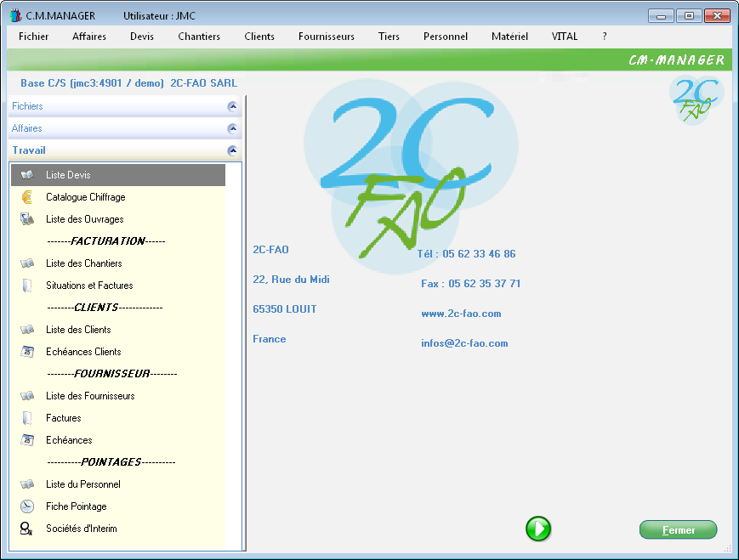Open the Matériel menu
The height and width of the screenshot is (560, 739).
[509, 37]
